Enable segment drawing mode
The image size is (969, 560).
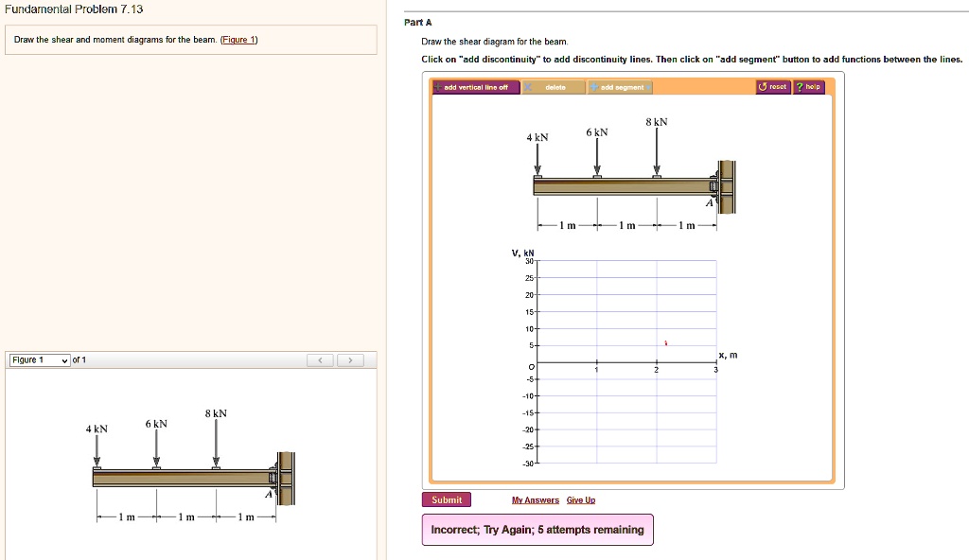click(x=625, y=85)
